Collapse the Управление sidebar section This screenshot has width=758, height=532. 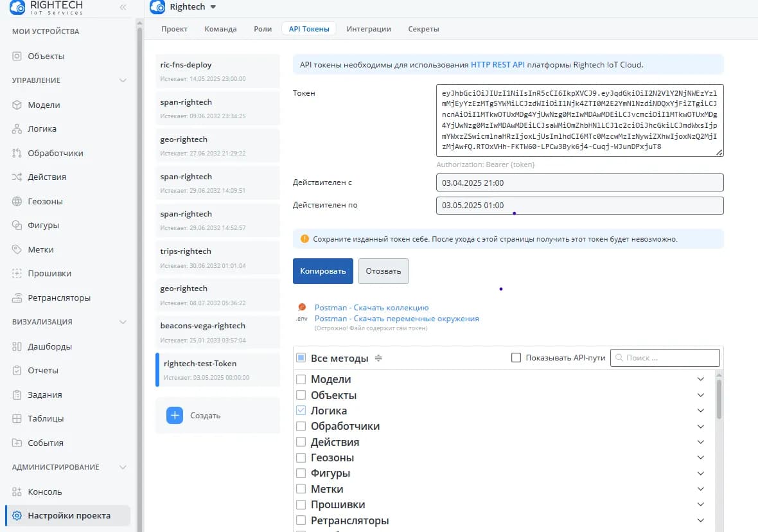(x=123, y=80)
